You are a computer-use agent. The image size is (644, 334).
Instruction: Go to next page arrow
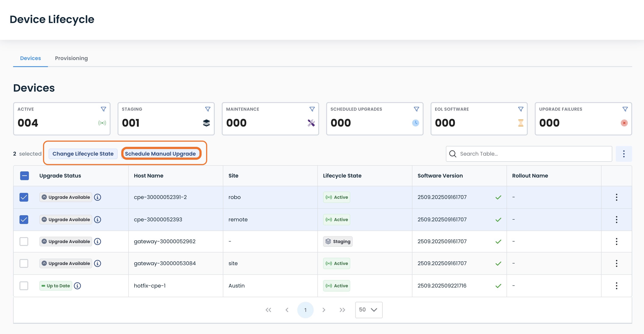(324, 310)
